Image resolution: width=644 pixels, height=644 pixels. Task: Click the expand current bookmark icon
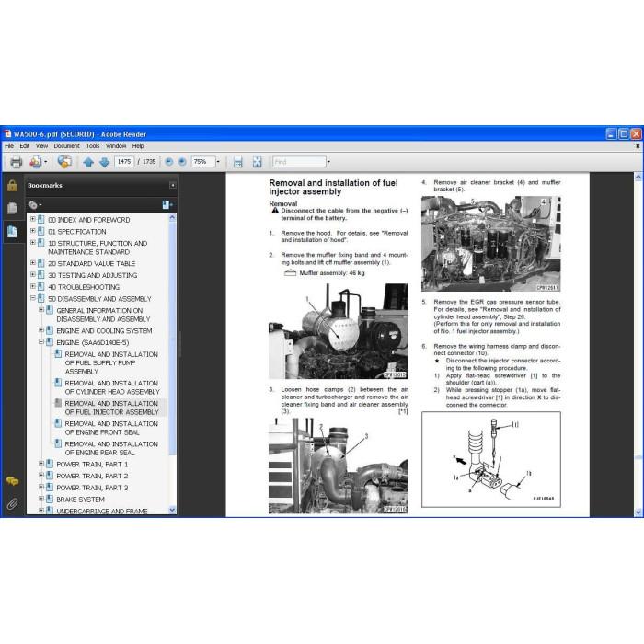167,204
